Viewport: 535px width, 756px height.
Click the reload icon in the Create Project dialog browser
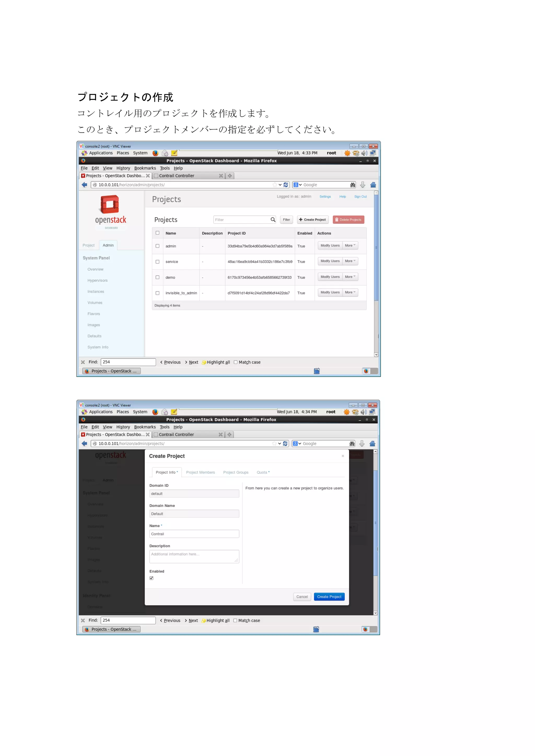coord(285,444)
